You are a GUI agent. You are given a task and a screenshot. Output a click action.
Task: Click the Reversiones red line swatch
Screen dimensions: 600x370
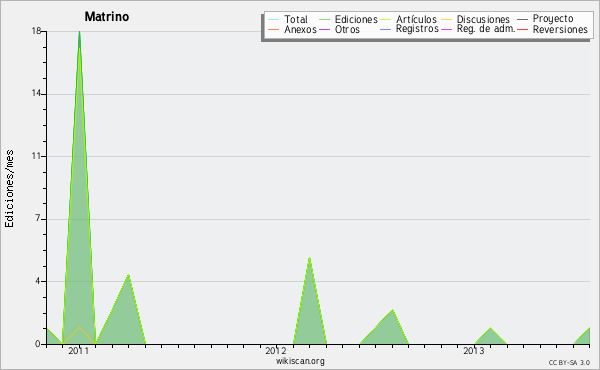[522, 29]
